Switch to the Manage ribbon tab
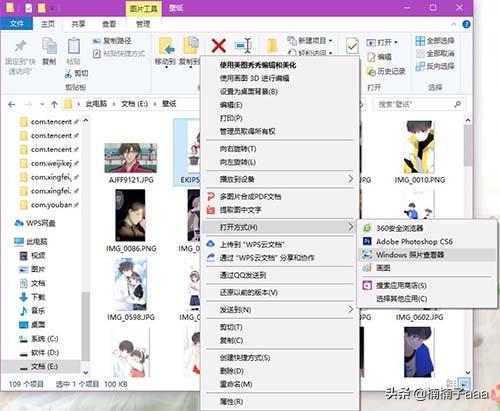This screenshot has height=411, width=500. coord(143,24)
